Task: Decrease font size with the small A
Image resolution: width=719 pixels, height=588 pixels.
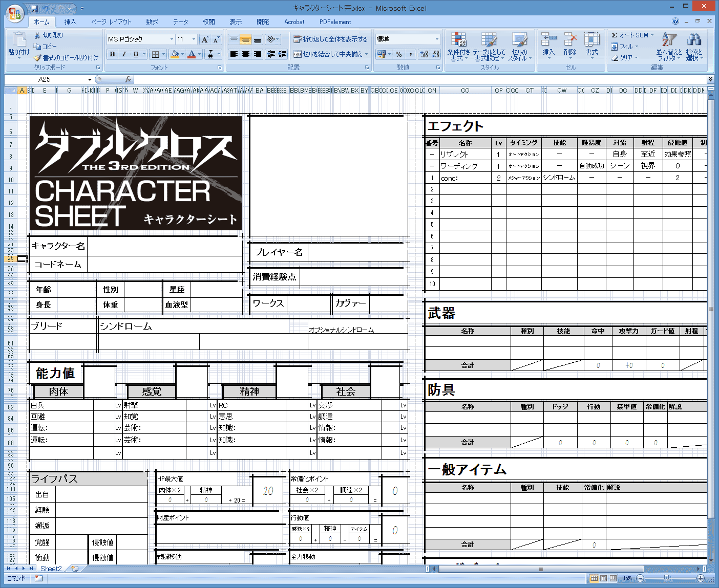Action: click(x=216, y=39)
